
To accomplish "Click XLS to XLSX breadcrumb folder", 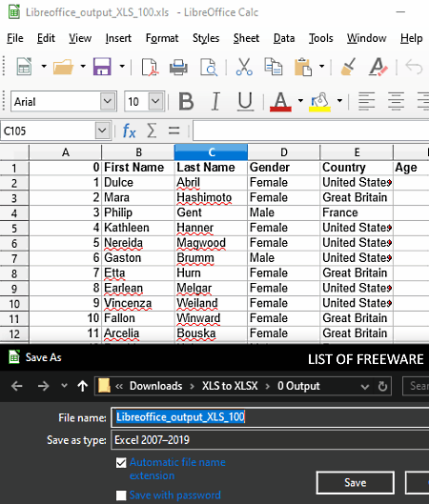I will (x=230, y=386).
